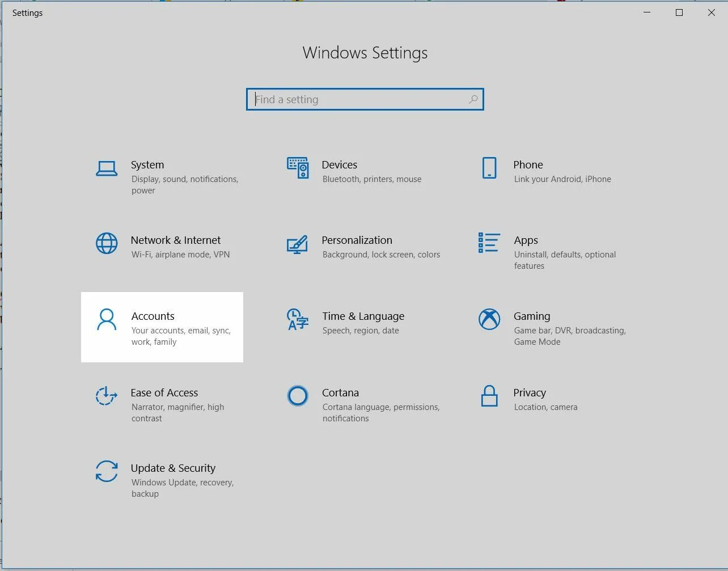Close the Settings window
The width and height of the screenshot is (728, 571).
coord(711,12)
